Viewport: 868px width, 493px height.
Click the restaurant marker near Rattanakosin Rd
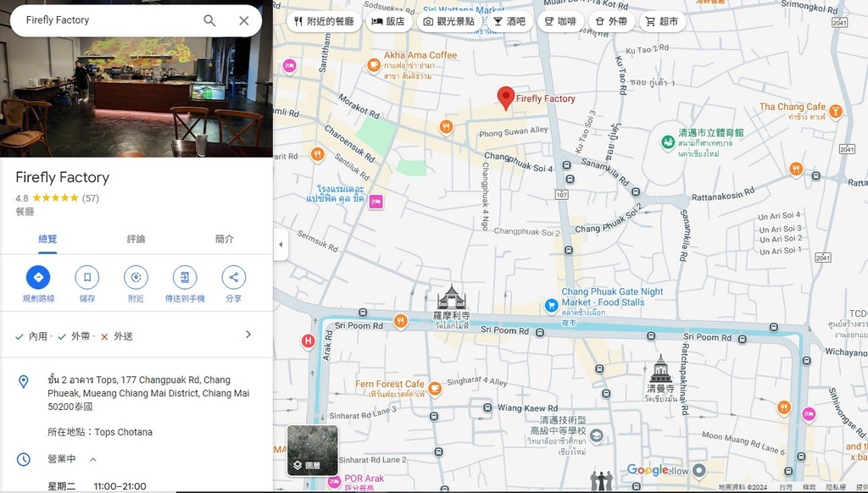tap(796, 169)
